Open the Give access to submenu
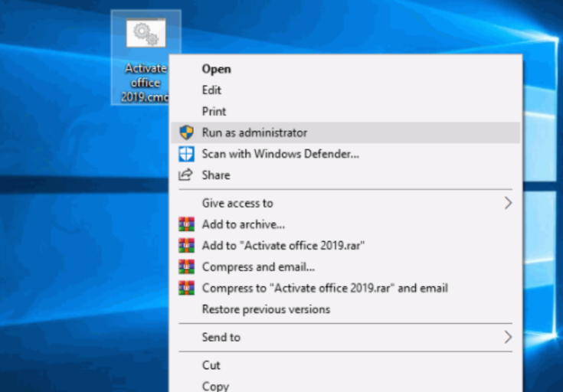This screenshot has height=392, width=563. point(345,203)
